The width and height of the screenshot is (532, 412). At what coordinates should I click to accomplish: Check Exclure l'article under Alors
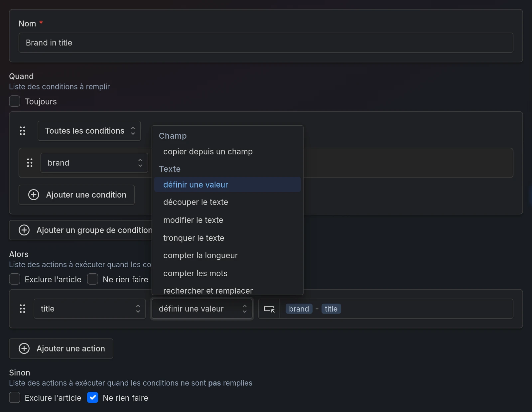tap(15, 279)
